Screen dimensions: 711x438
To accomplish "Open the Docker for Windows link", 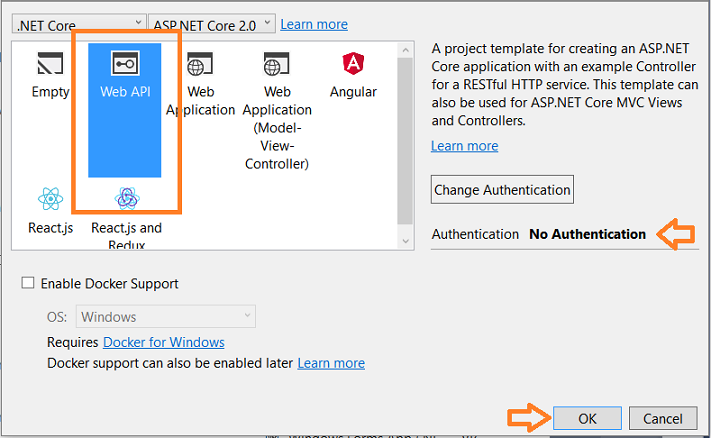I will tap(164, 342).
